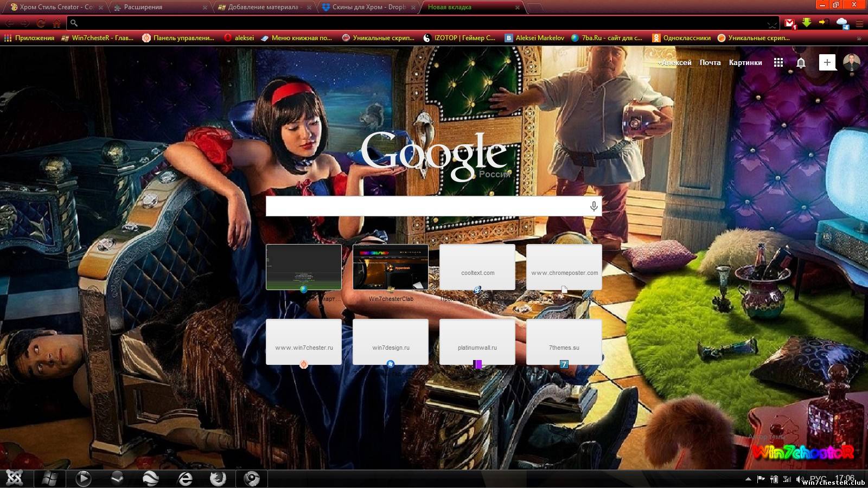Viewport: 868px width, 488px height.
Task: Go to the home page via house icon
Action: 56,23
